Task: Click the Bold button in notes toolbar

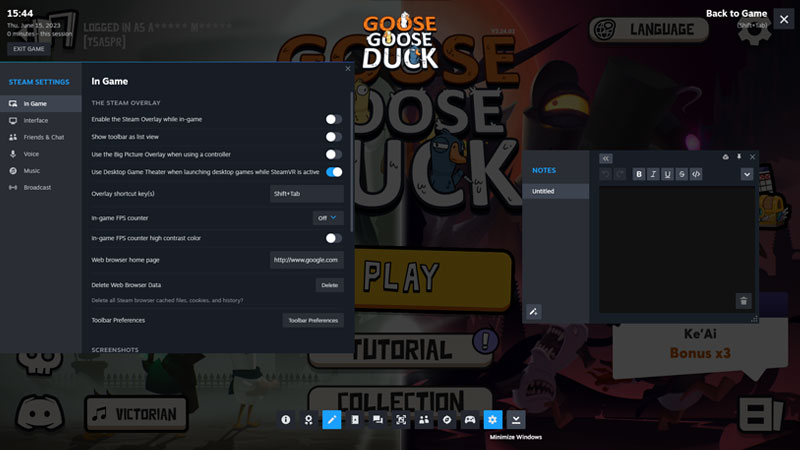Action: (640, 174)
